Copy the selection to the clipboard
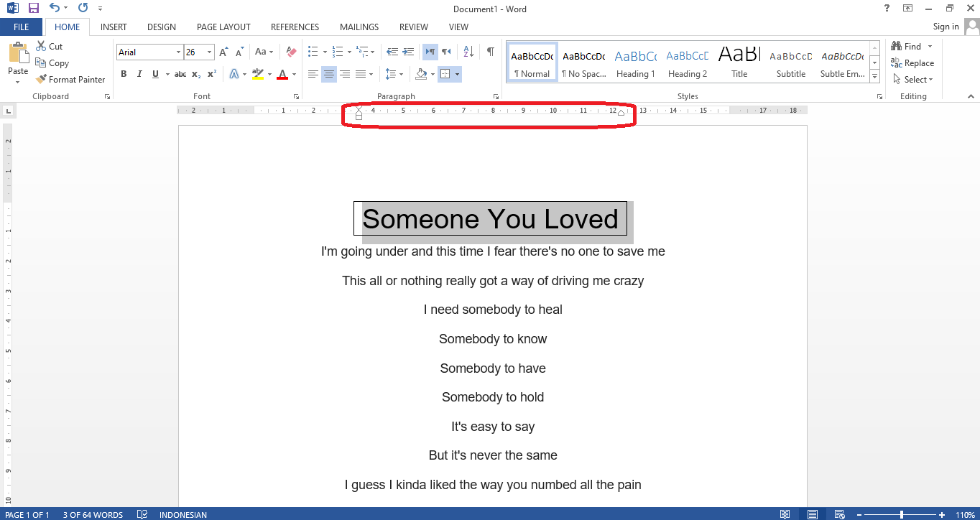The height and width of the screenshot is (520, 980). click(52, 63)
